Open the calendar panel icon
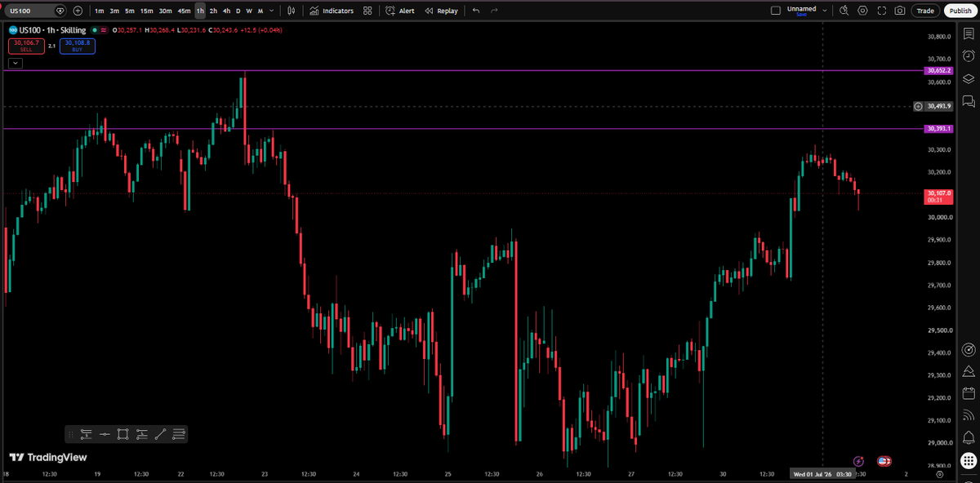The image size is (980, 483). pos(969,393)
